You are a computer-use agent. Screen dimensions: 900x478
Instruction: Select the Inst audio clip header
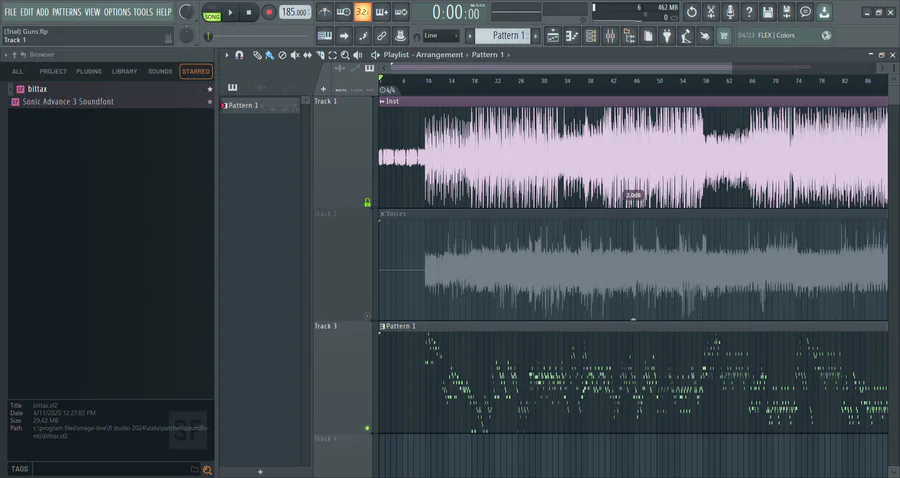[x=633, y=101]
